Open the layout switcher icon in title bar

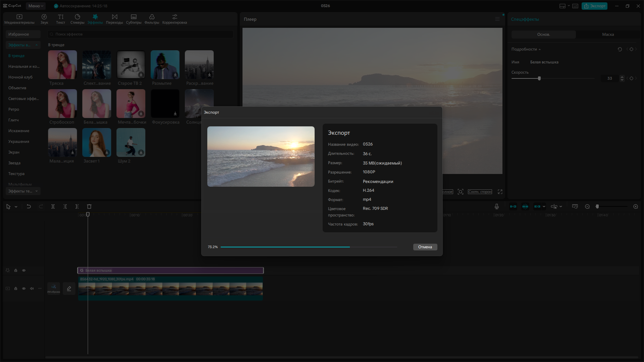pyautogui.click(x=562, y=6)
